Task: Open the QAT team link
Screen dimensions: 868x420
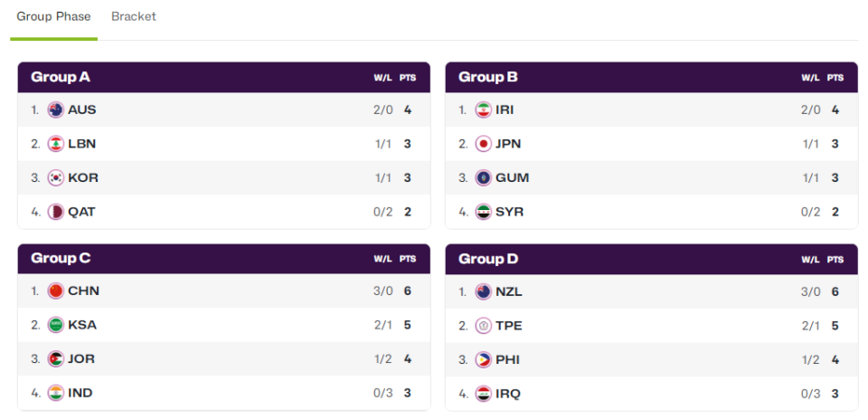Action: 81,212
